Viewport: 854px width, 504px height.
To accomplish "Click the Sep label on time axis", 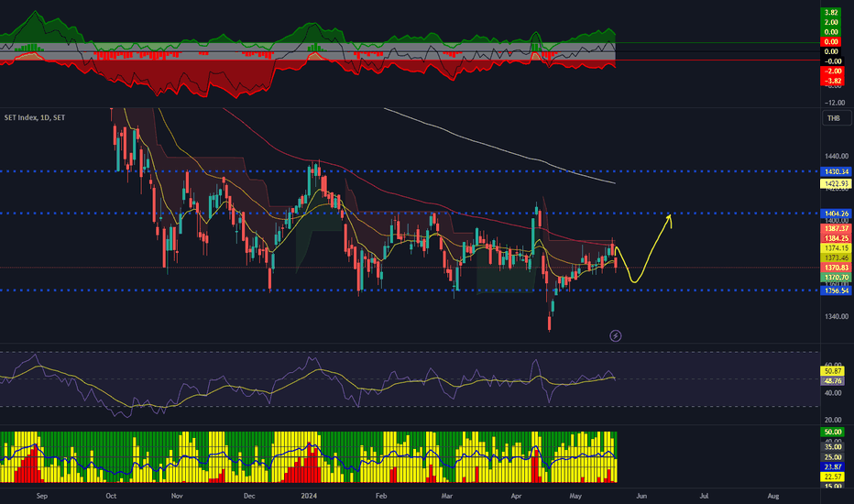I will 42,497.
